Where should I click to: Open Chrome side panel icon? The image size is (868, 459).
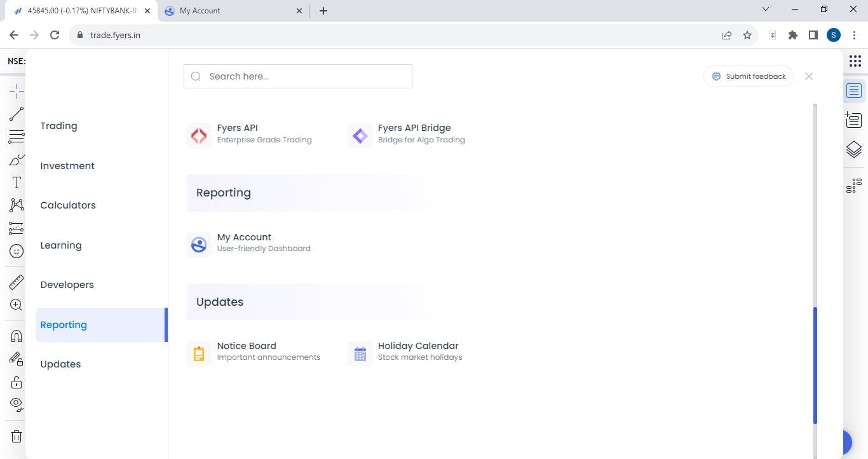(813, 36)
